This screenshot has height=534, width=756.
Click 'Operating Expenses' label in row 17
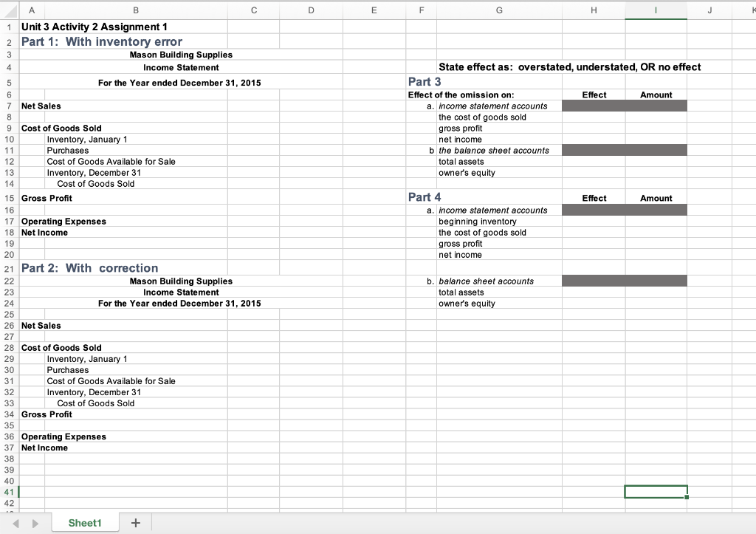click(x=63, y=222)
